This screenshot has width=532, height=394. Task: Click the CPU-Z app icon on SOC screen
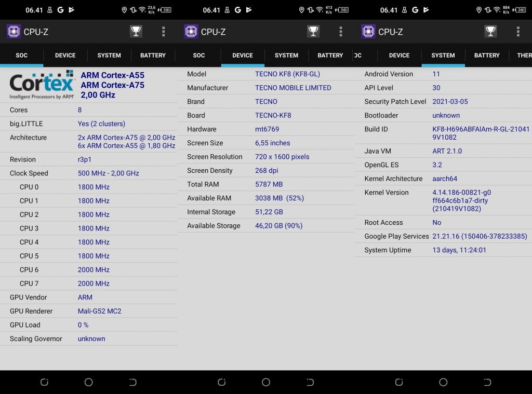[x=14, y=32]
